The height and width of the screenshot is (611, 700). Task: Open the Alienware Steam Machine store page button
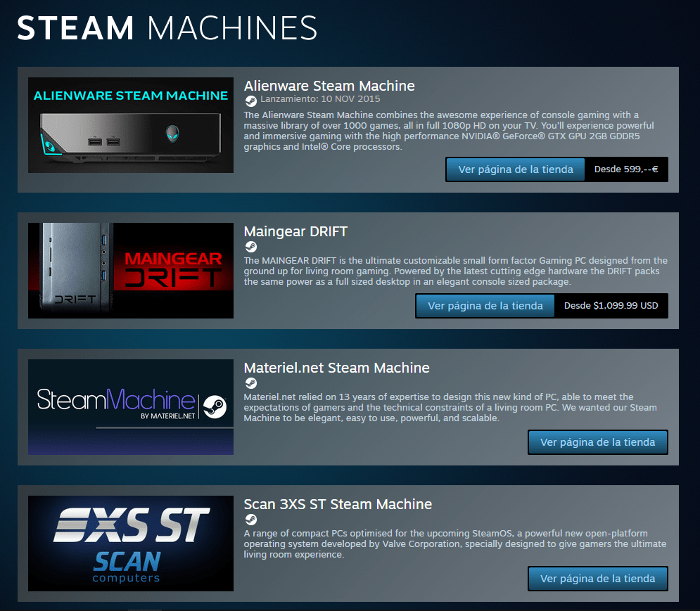(516, 169)
